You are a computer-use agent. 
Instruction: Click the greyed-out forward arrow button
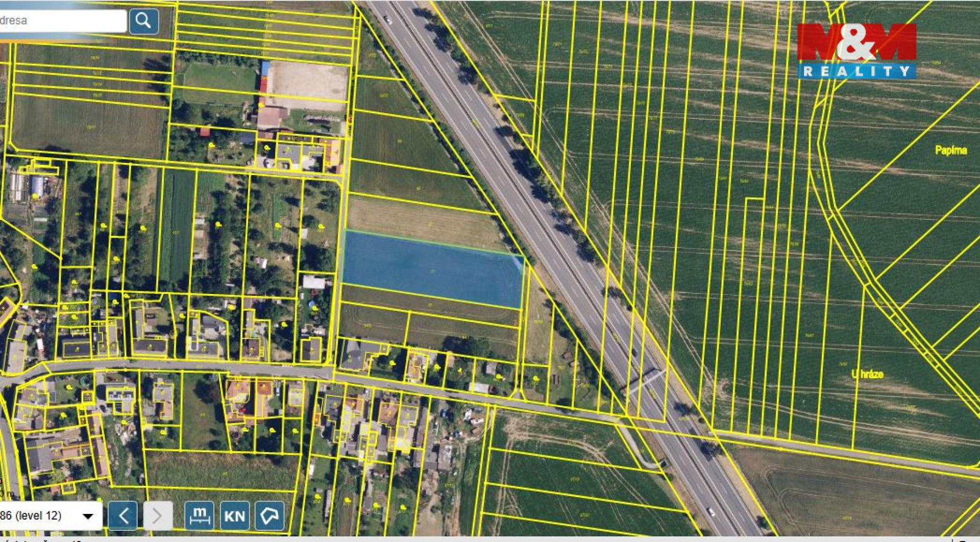click(x=158, y=515)
